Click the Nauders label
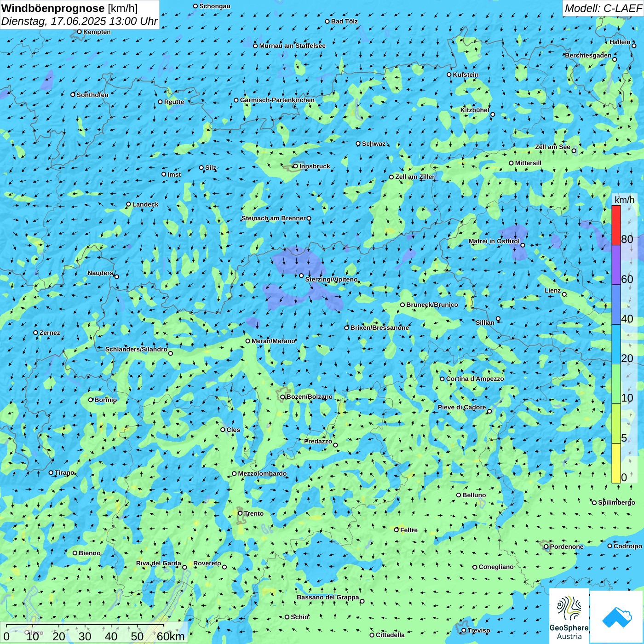 coord(100,273)
